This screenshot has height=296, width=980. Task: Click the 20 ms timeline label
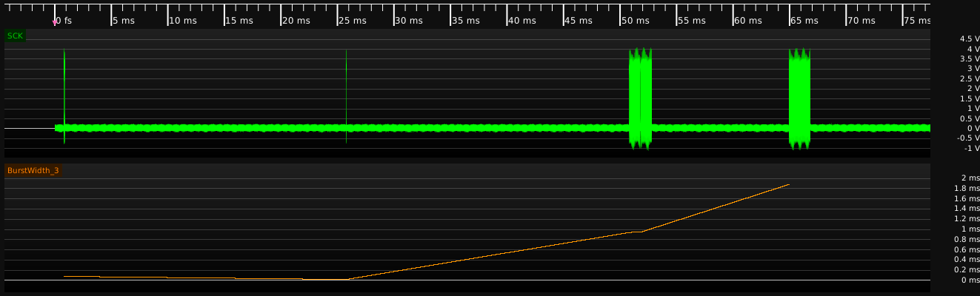[296, 21]
